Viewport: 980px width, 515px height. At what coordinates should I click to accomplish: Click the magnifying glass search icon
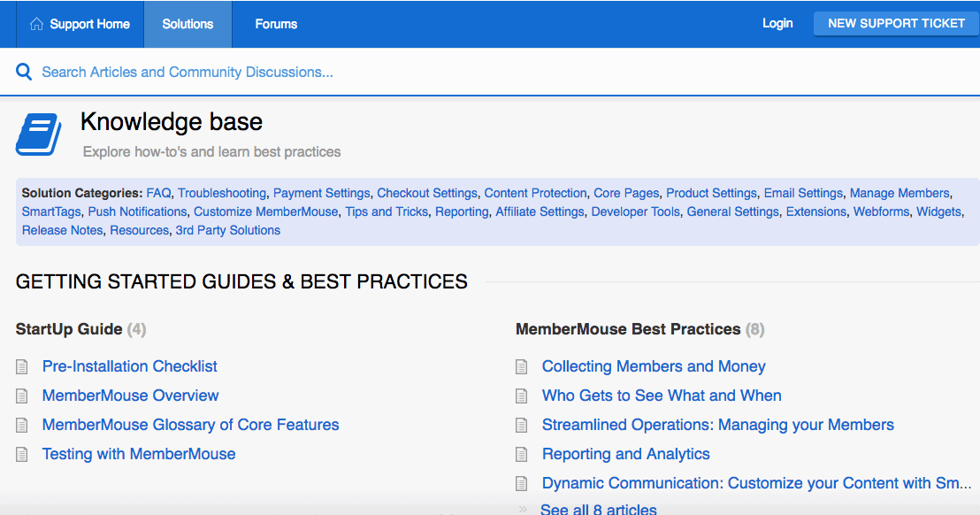coord(24,73)
